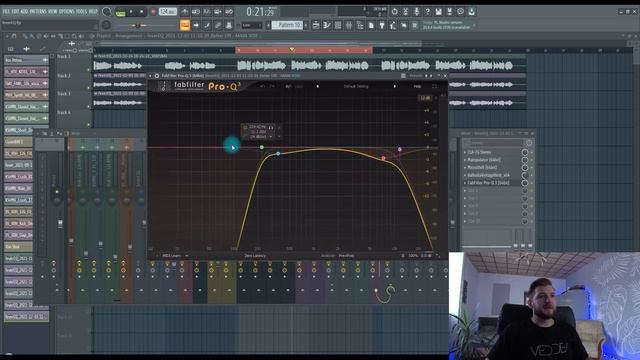Click the microphone recording icon
This screenshot has height=360, width=640.
[x=416, y=12]
